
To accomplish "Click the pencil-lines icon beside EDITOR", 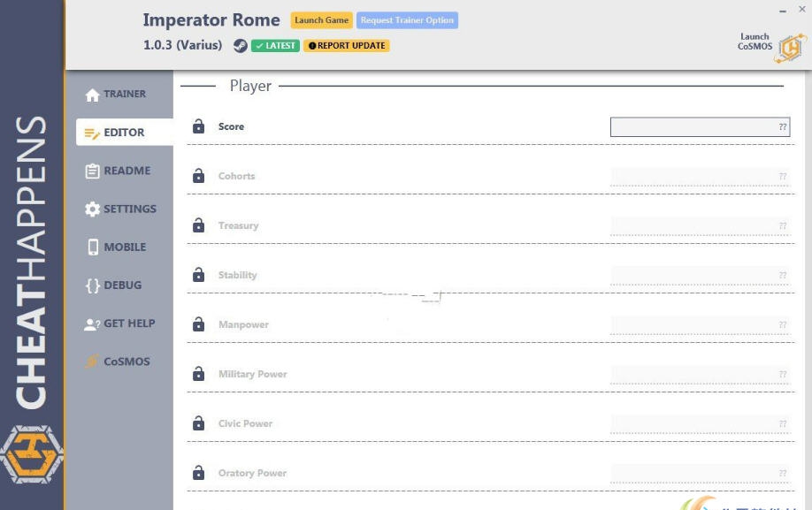I will point(92,133).
